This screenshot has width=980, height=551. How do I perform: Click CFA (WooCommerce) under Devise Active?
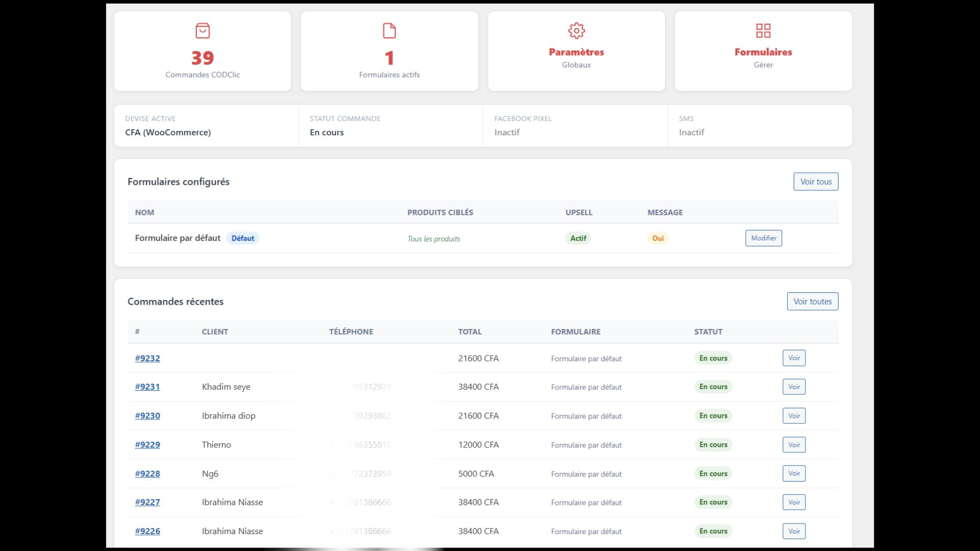(168, 132)
